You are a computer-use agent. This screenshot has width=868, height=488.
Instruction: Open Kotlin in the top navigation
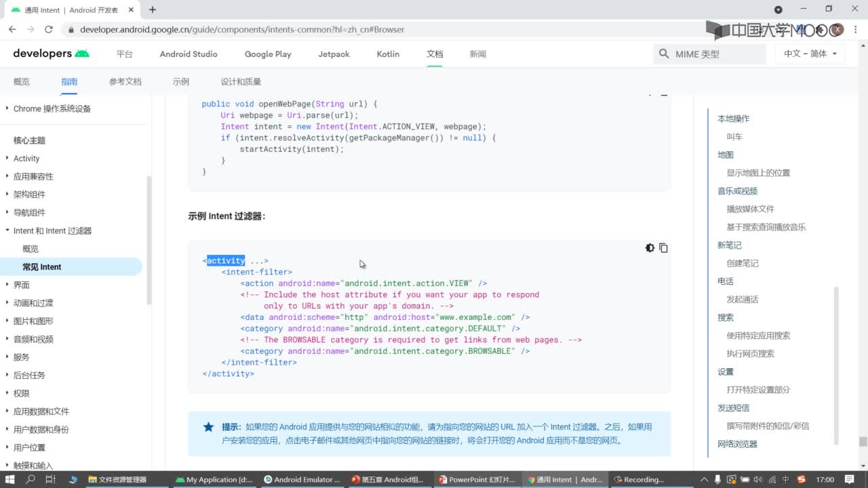point(388,54)
